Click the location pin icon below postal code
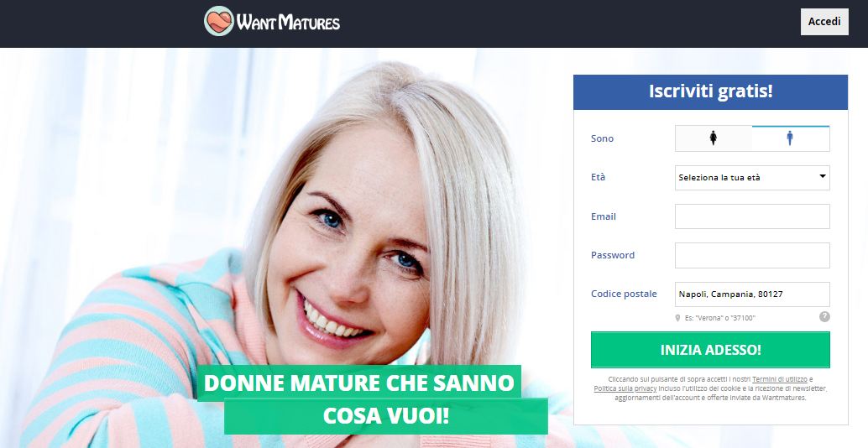The width and height of the screenshot is (868, 448). pos(677,318)
